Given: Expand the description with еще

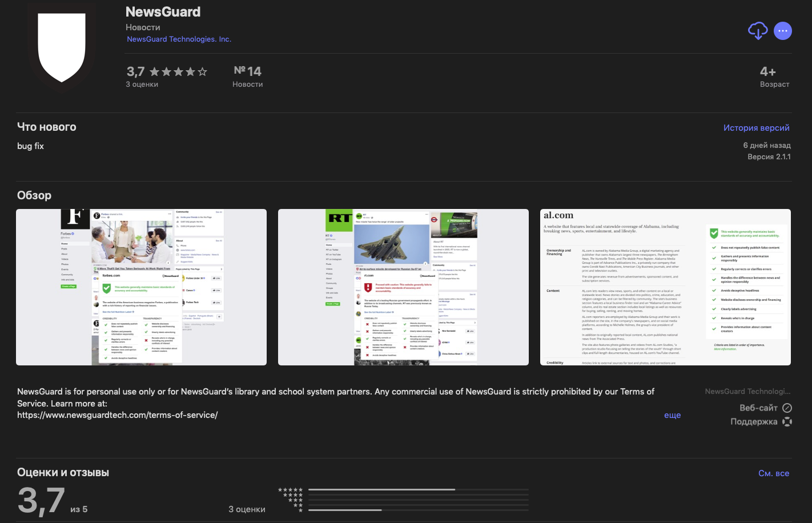Looking at the screenshot, I should pos(672,415).
